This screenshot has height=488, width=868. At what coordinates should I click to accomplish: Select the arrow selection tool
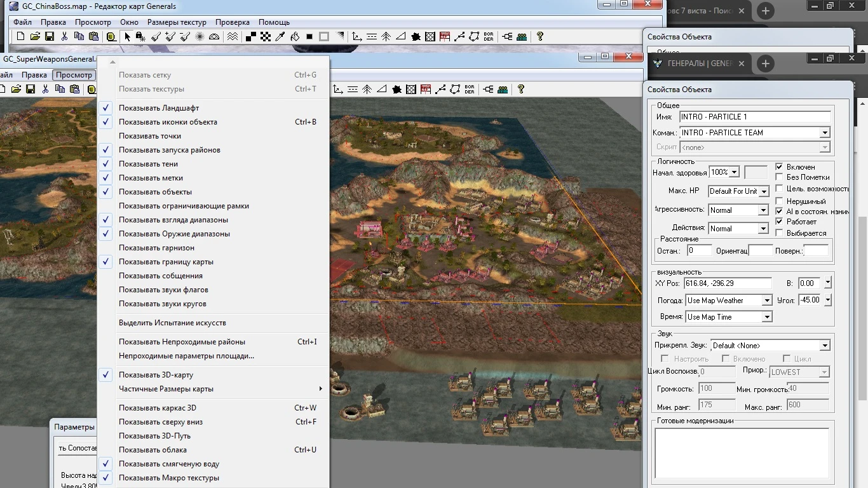pyautogui.click(x=128, y=36)
